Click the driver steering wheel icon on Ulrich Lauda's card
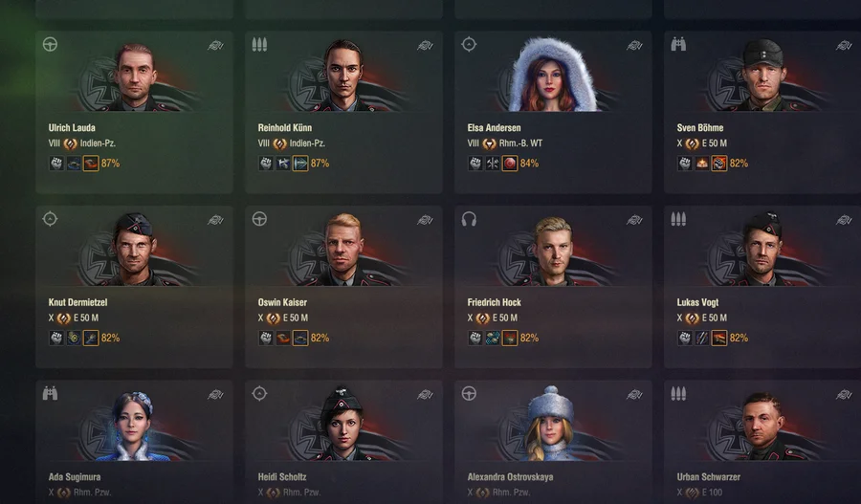 (50, 44)
